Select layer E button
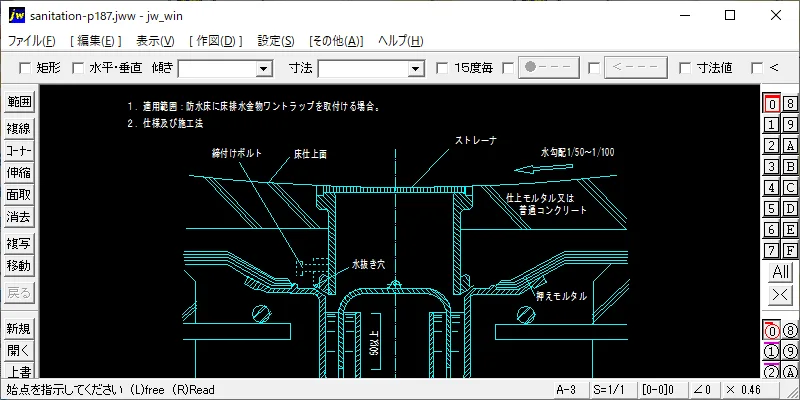 click(790, 230)
